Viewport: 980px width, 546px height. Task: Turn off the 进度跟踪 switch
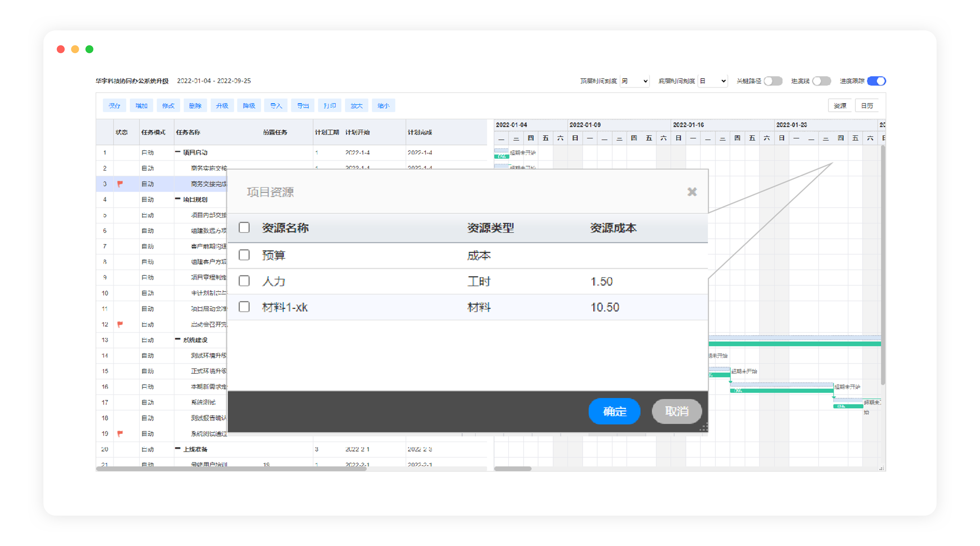click(876, 81)
